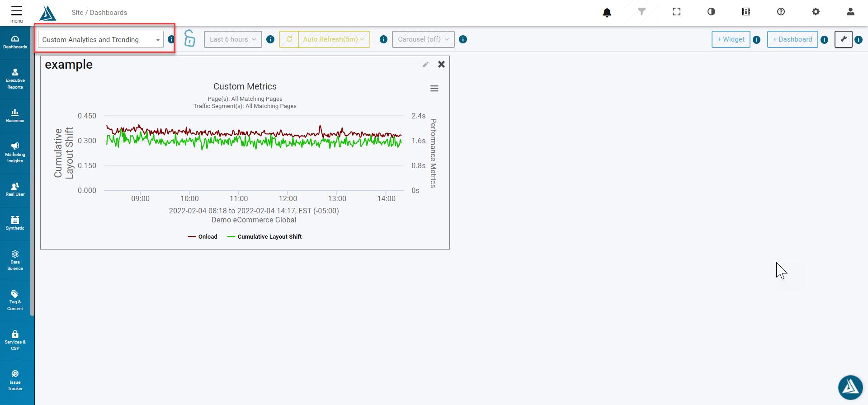
Task: Open Synthetic section
Action: click(15, 224)
